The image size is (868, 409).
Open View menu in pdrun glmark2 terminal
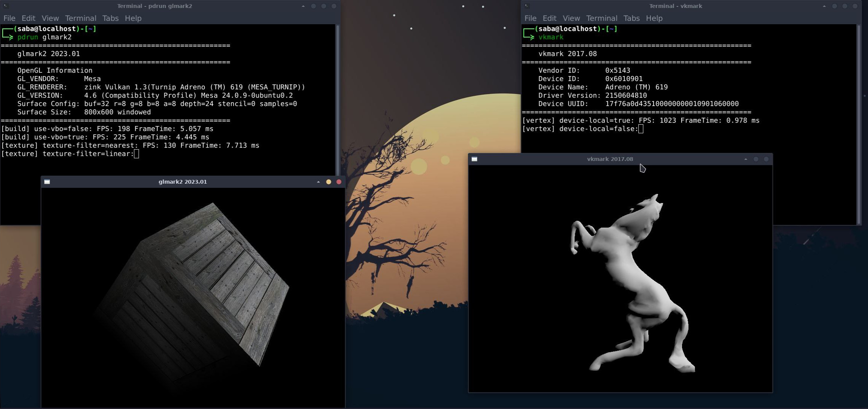pyautogui.click(x=50, y=18)
